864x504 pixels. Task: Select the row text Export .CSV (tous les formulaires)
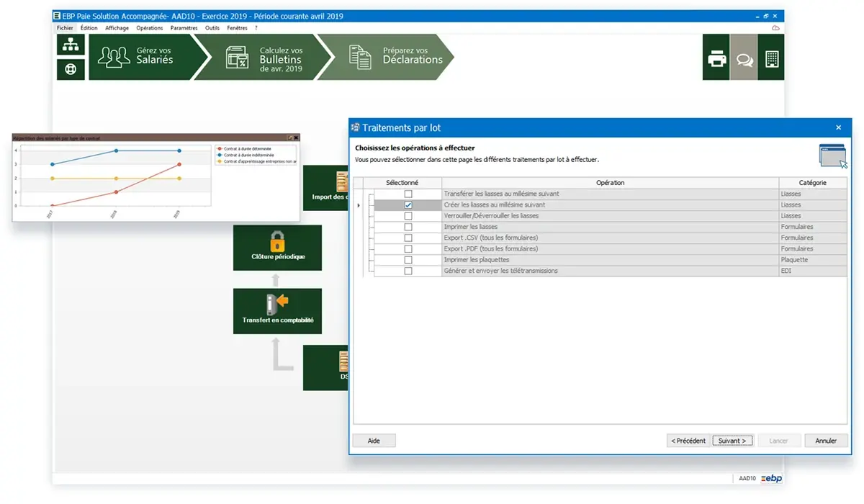pos(491,238)
